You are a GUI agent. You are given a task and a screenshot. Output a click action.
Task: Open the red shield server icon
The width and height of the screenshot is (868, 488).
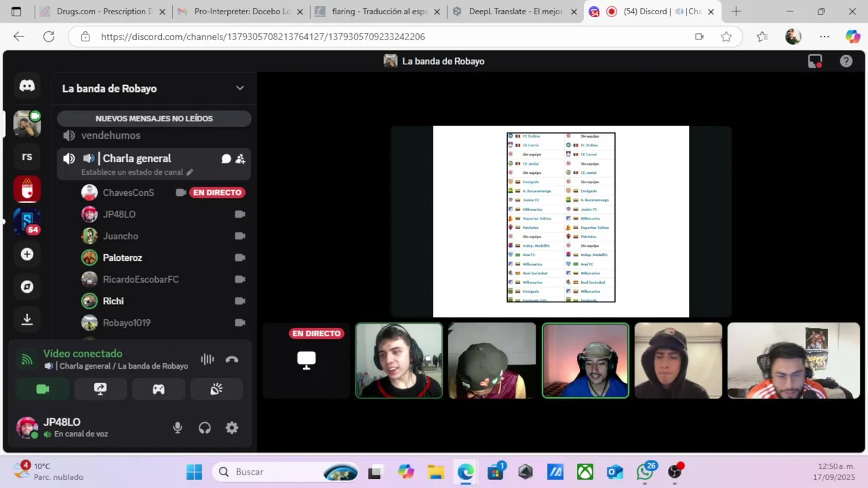point(27,189)
